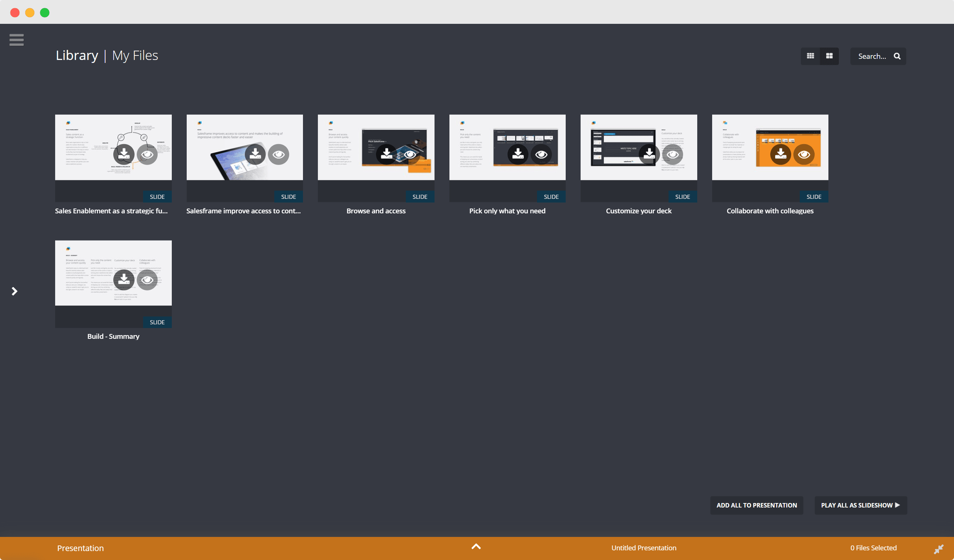The image size is (954, 560).
Task: Download the Browse and access slide
Action: tap(386, 154)
